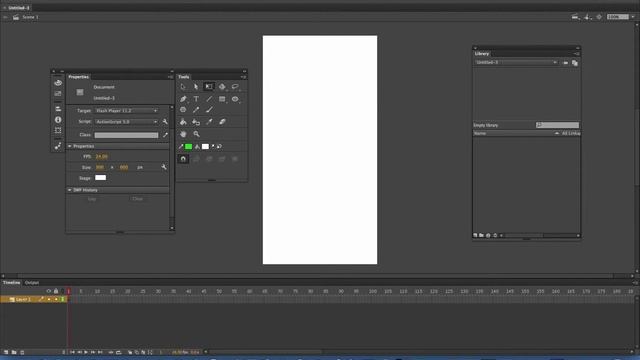Click the Swap Colors icon in Tools
Viewport: 640px width, 360px height.
click(219, 146)
